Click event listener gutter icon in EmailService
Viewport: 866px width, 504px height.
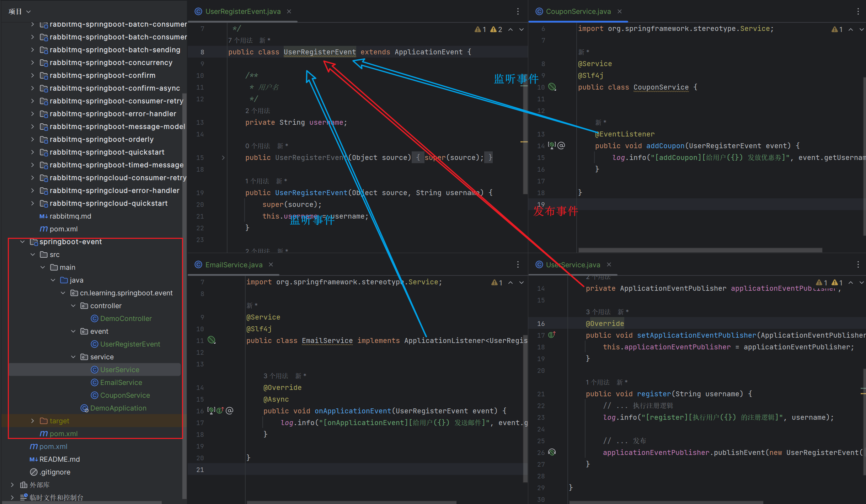tap(211, 411)
